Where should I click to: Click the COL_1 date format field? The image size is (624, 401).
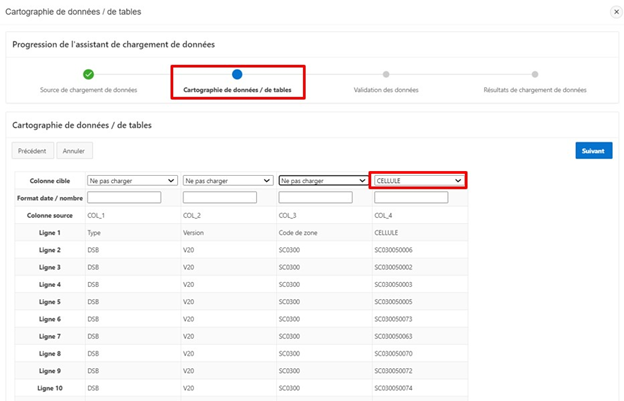(130, 198)
